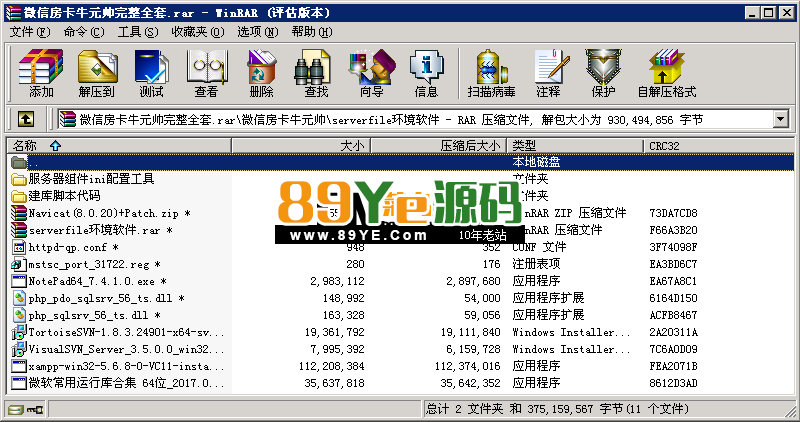Open the 收藏夹(O) menu

198,32
